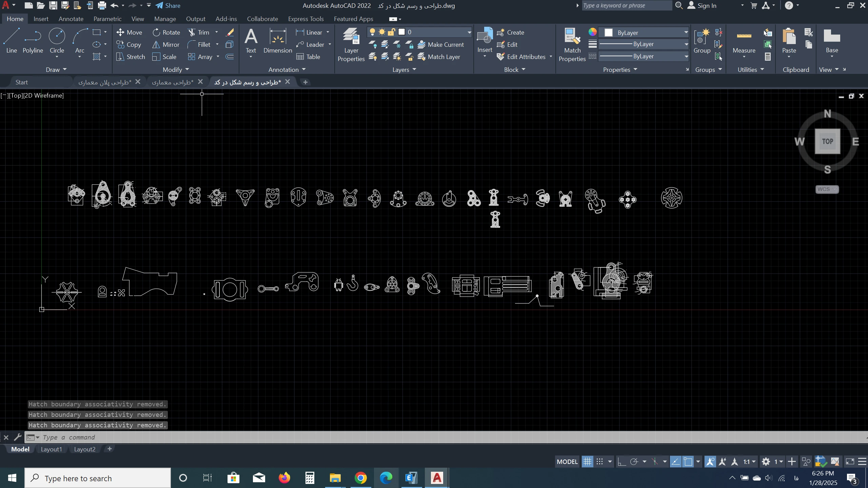Open the Layout1 tab
Image resolution: width=868 pixels, height=488 pixels.
(51, 449)
